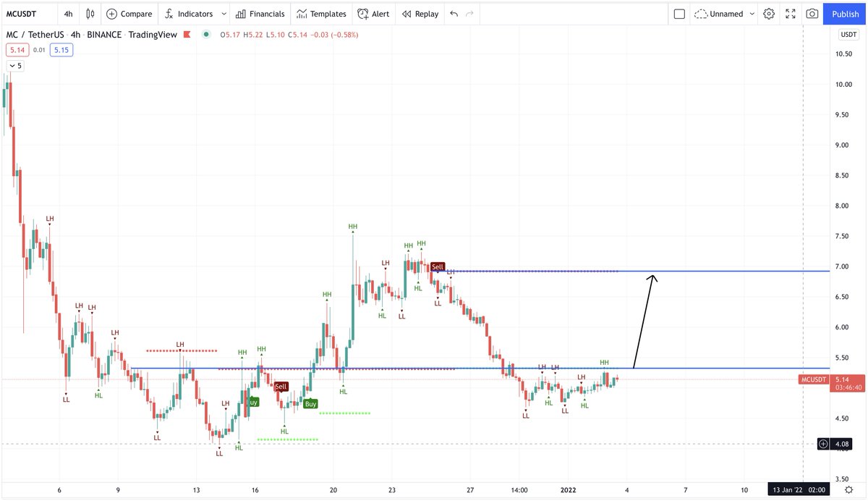Open chart settings gear
The width and height of the screenshot is (868, 501).
769,14
